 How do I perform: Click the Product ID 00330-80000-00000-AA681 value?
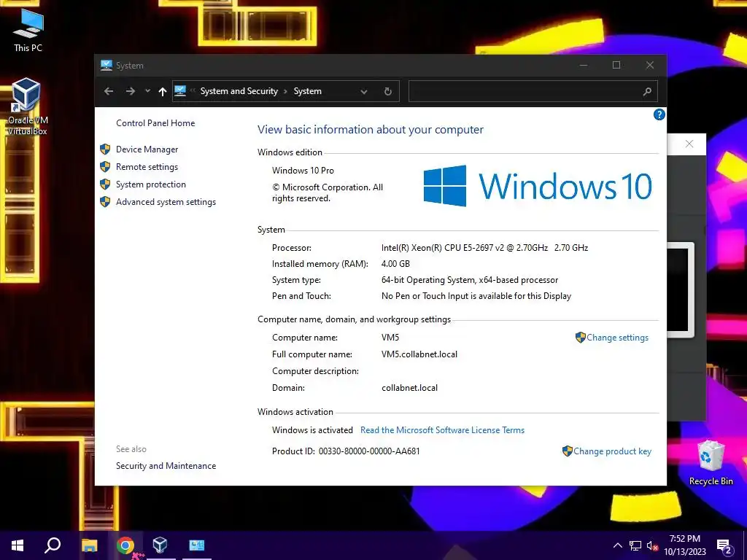click(x=369, y=451)
